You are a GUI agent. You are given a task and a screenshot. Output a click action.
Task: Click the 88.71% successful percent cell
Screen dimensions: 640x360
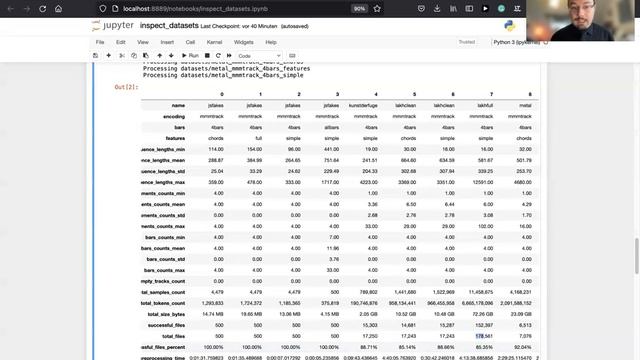369,347
